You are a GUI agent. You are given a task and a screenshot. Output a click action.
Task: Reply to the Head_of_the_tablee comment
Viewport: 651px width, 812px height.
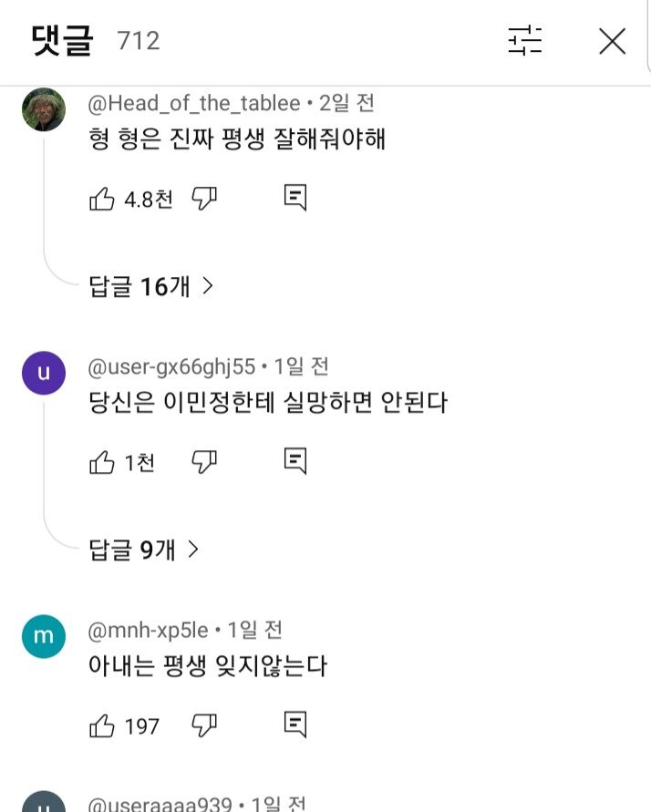point(294,199)
